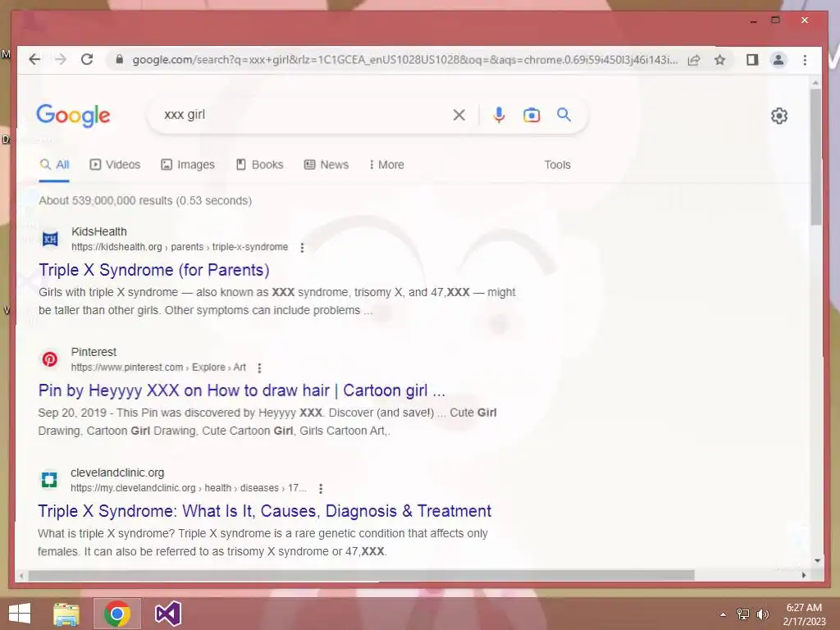Open the network tray icon
Image resolution: width=840 pixels, height=630 pixels.
point(743,614)
